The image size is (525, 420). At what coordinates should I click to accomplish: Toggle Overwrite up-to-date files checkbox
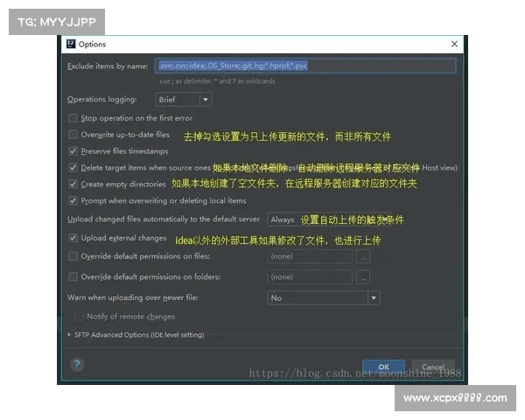[73, 135]
